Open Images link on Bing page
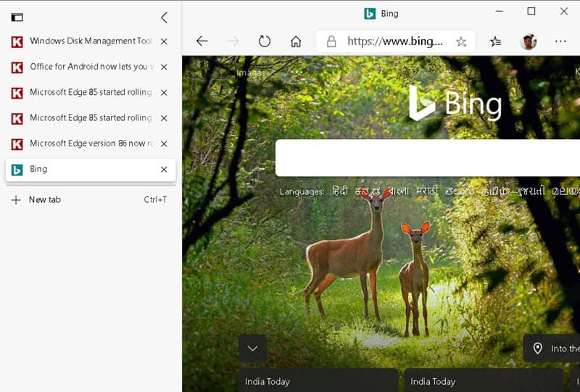Screen dimensions: 580x392 click(x=251, y=73)
